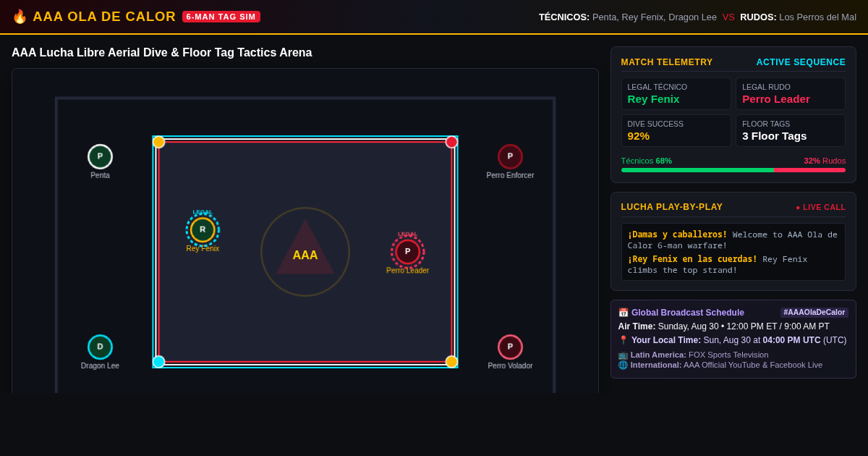Open the Legal Técnico Rey Fenix card
The image size is (868, 456).
(676, 94)
